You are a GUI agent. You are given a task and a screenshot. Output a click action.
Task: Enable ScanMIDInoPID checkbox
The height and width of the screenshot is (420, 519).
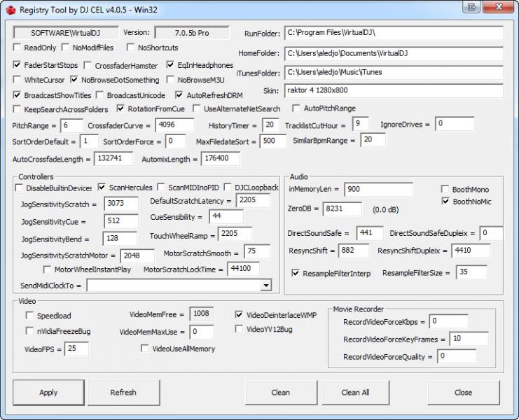(x=161, y=188)
